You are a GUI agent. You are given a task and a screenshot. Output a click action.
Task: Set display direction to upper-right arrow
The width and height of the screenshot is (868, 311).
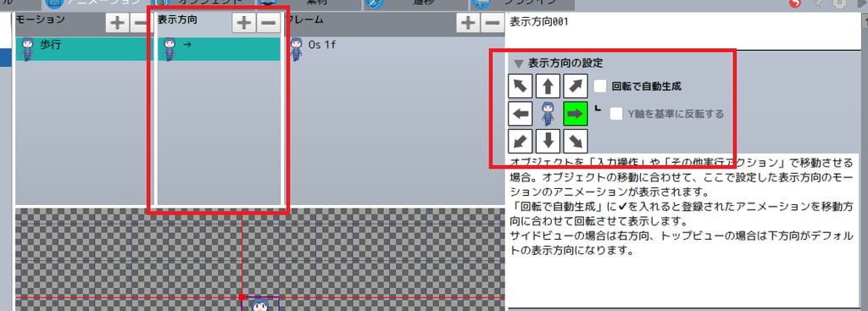576,86
